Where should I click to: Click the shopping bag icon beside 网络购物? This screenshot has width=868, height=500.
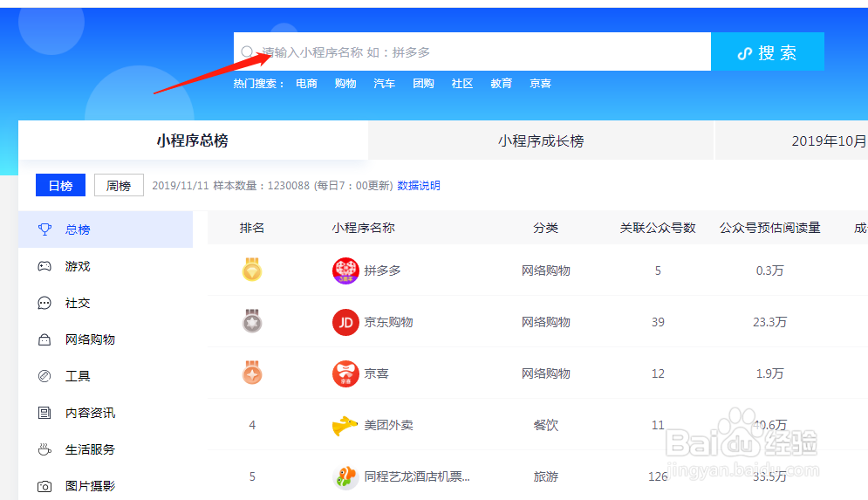click(44, 339)
